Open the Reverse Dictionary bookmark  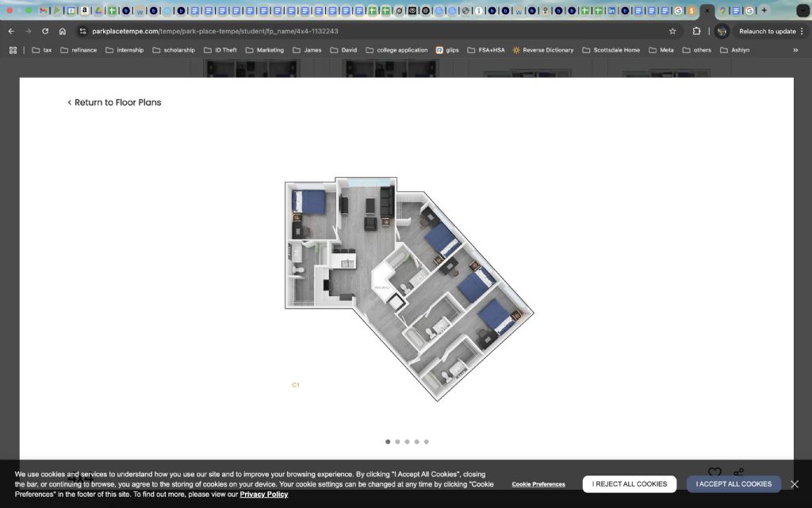(x=543, y=50)
